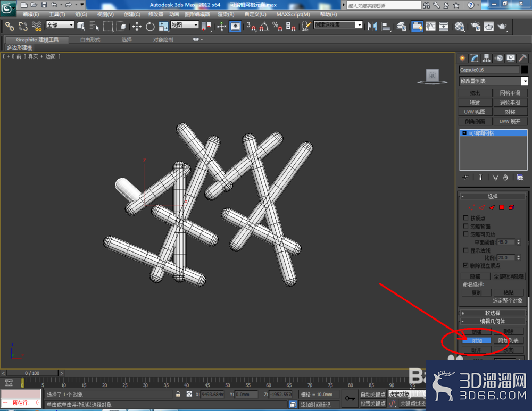Select Element sub-object level icon
The height and width of the screenshot is (411, 532).
[x=511, y=207]
